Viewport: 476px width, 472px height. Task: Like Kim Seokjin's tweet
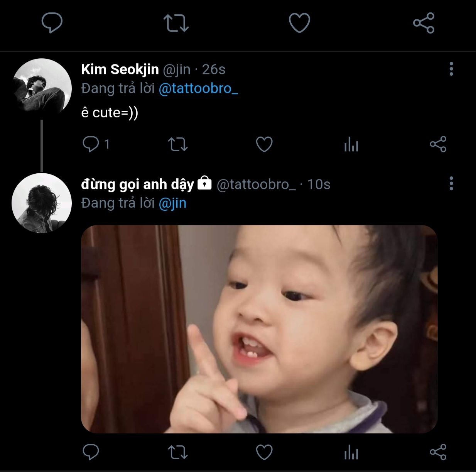pos(264,144)
